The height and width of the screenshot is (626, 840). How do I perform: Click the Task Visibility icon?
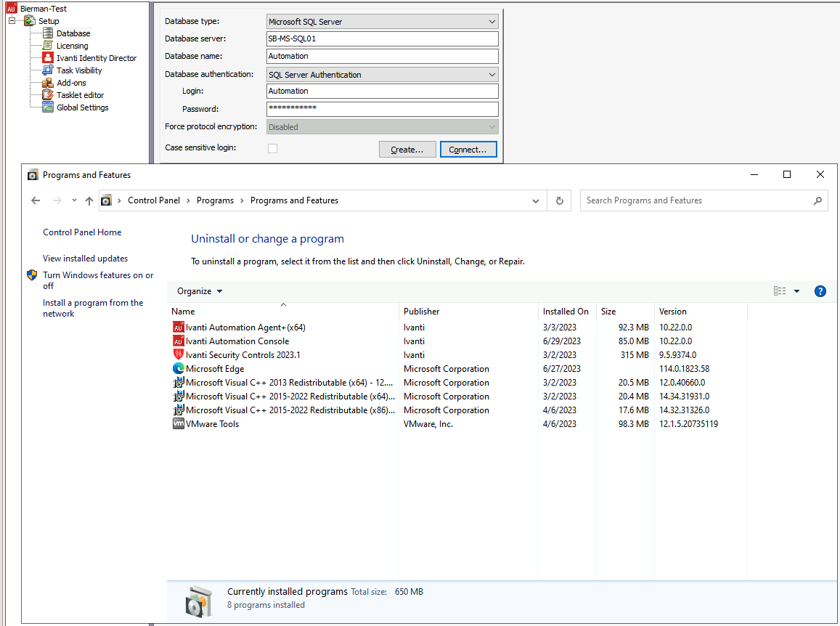[x=48, y=70]
